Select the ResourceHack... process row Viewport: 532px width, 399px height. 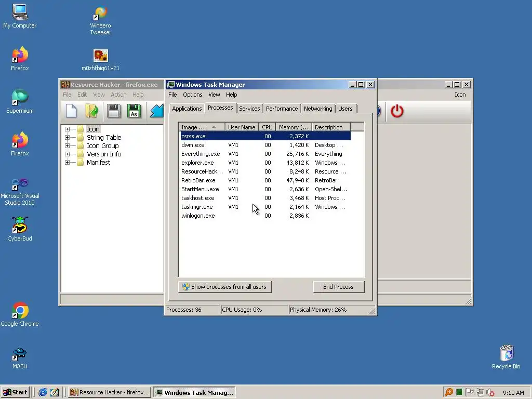click(265, 171)
